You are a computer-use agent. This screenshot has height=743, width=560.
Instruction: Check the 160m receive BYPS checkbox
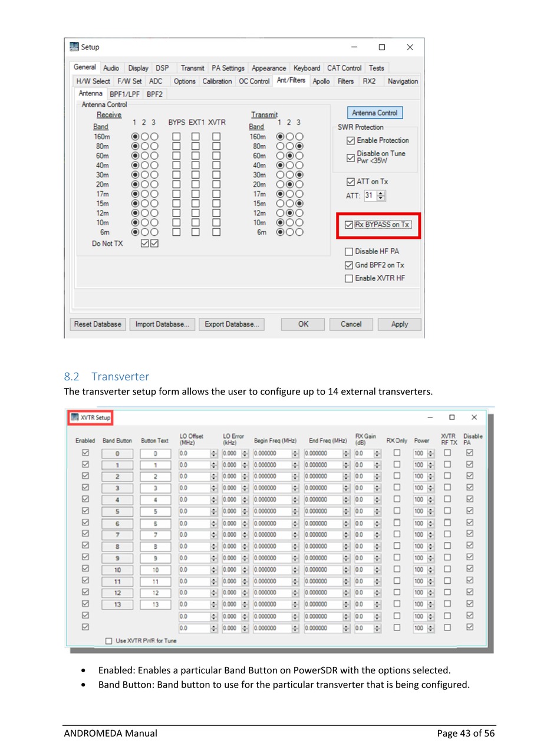(x=176, y=136)
